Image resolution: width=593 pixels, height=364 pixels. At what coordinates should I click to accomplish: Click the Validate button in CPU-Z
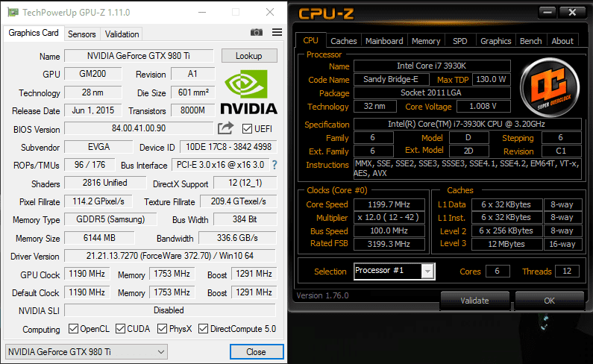(474, 301)
